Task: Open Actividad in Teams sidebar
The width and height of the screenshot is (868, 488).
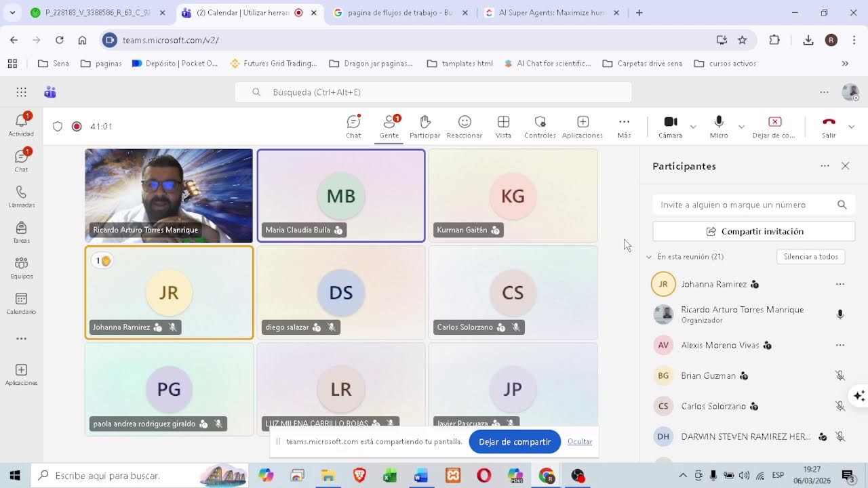Action: pos(21,125)
